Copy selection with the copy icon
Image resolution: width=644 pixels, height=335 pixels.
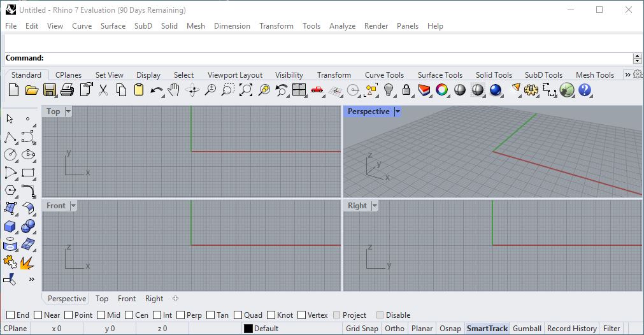click(x=121, y=90)
